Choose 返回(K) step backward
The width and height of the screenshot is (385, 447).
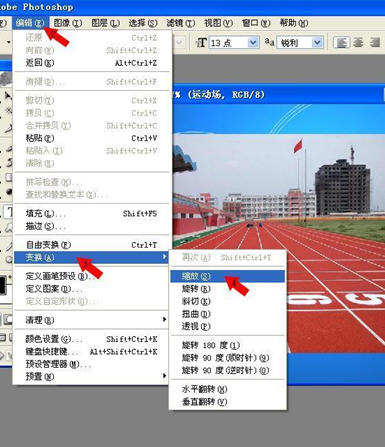91,63
